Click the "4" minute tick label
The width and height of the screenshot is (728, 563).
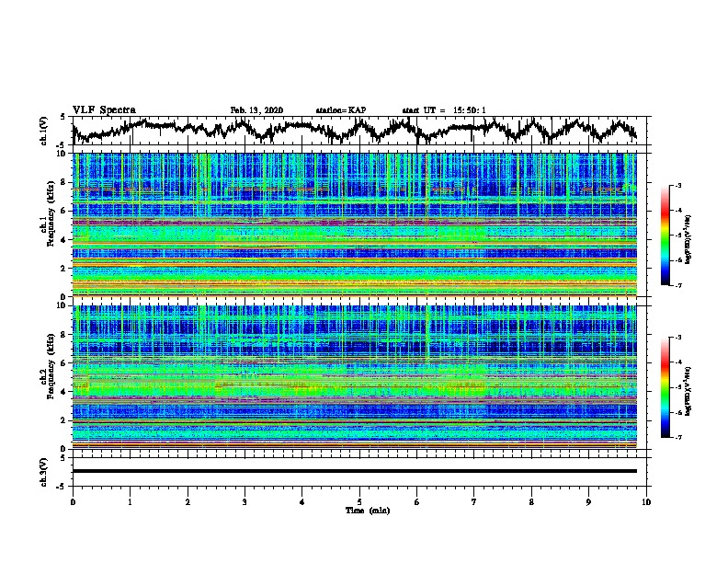302,502
